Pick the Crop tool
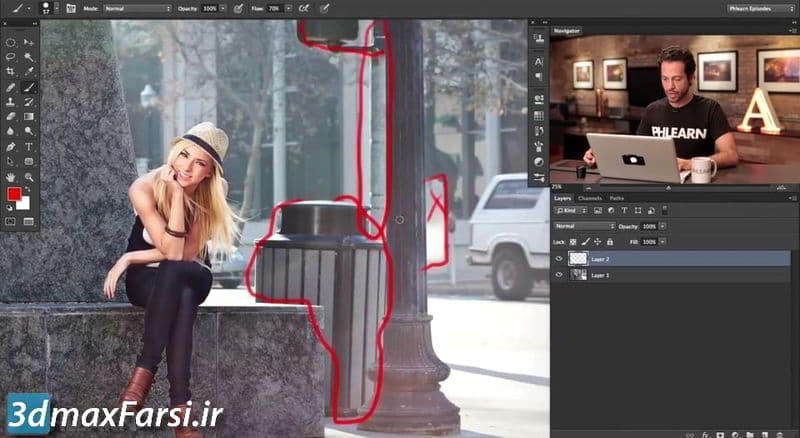Viewport: 800px width, 438px height. (10, 72)
